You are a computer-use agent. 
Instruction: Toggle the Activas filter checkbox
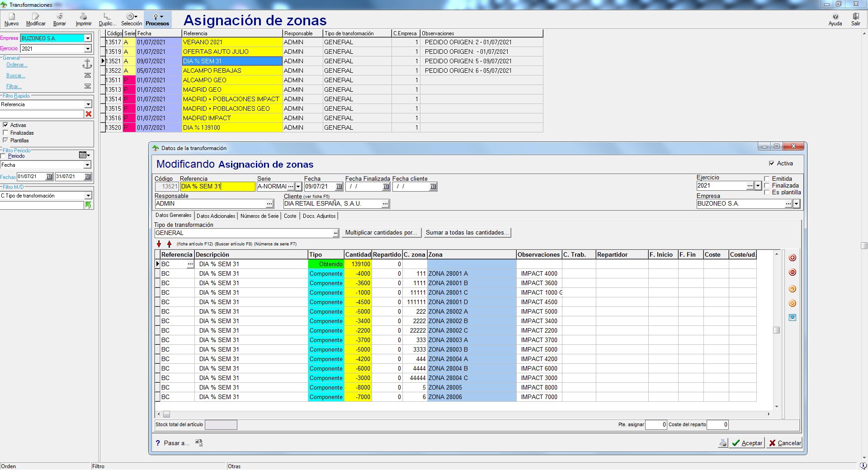pos(5,125)
